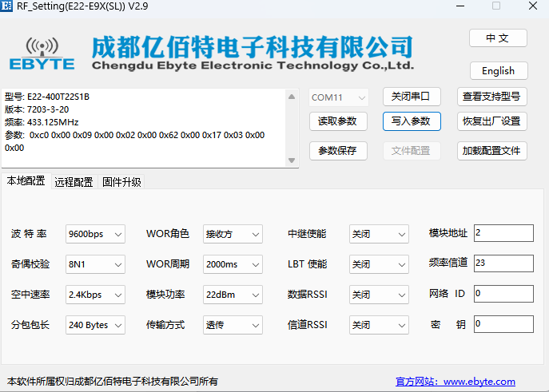Click 关闭串口 to close the port

coord(412,97)
